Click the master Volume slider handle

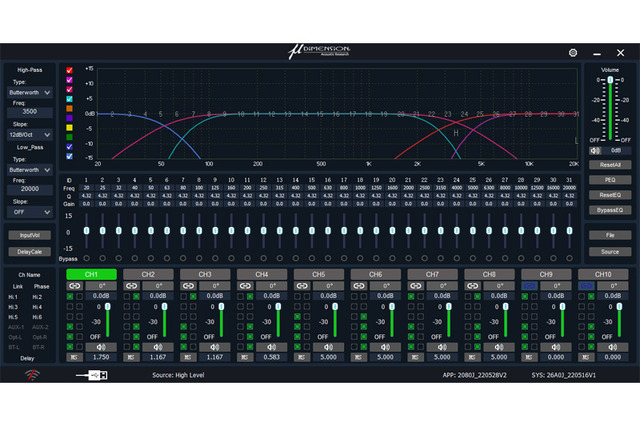click(608, 80)
